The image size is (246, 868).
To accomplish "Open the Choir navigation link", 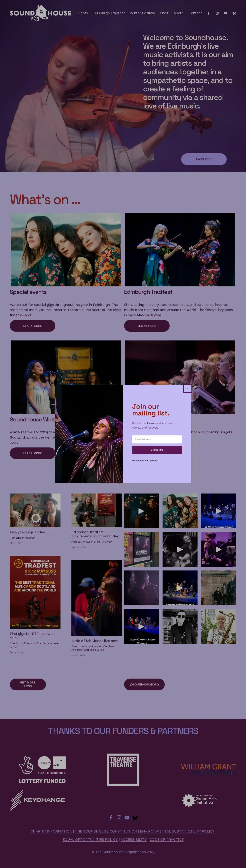I will click(x=164, y=13).
